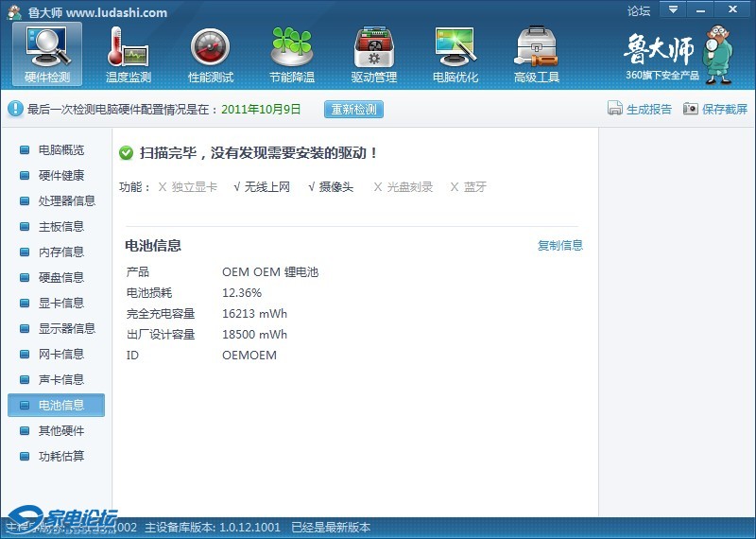Open 电脑优化 computer optimization
756x539 pixels.
tap(455, 47)
